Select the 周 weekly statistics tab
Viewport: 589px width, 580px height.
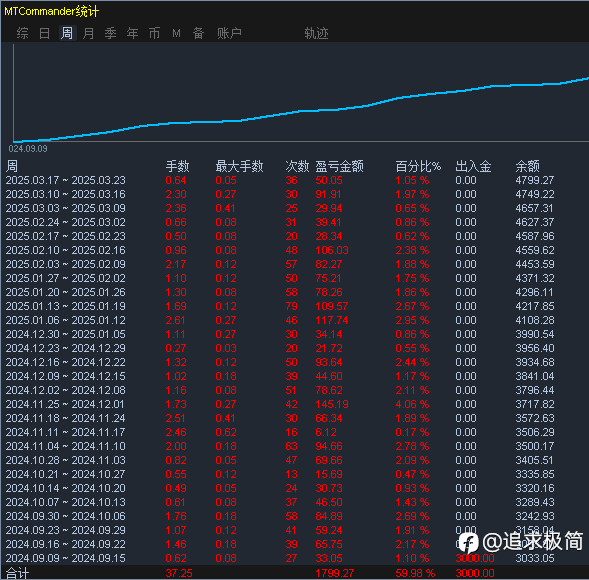coord(67,33)
